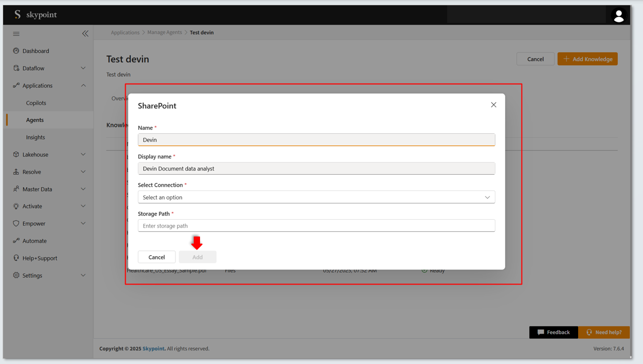
Task: Collapse sidebar with double-chevron icon
Action: (85, 33)
